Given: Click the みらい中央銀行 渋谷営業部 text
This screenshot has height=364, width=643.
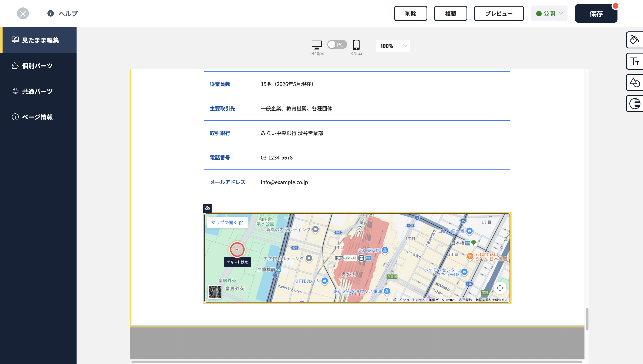Looking at the screenshot, I should tap(292, 133).
